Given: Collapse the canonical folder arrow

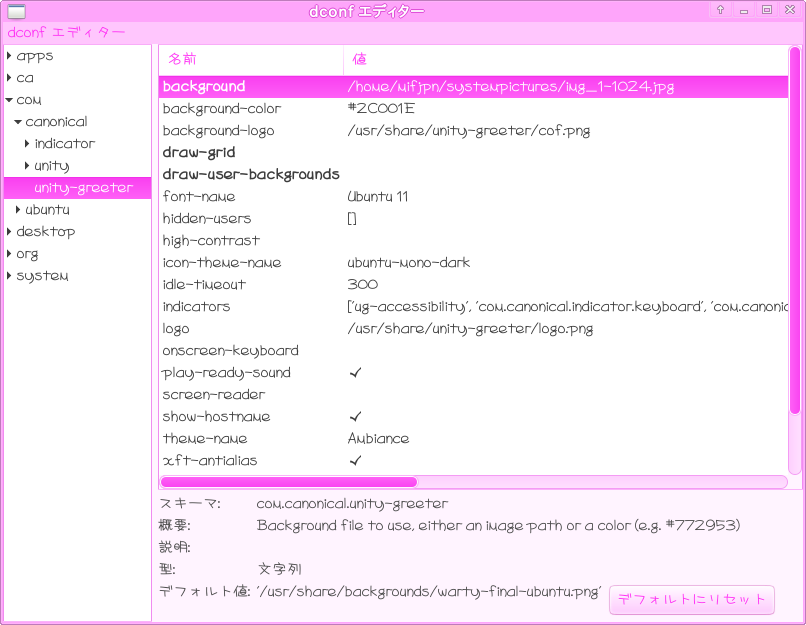Looking at the screenshot, I should (18, 122).
